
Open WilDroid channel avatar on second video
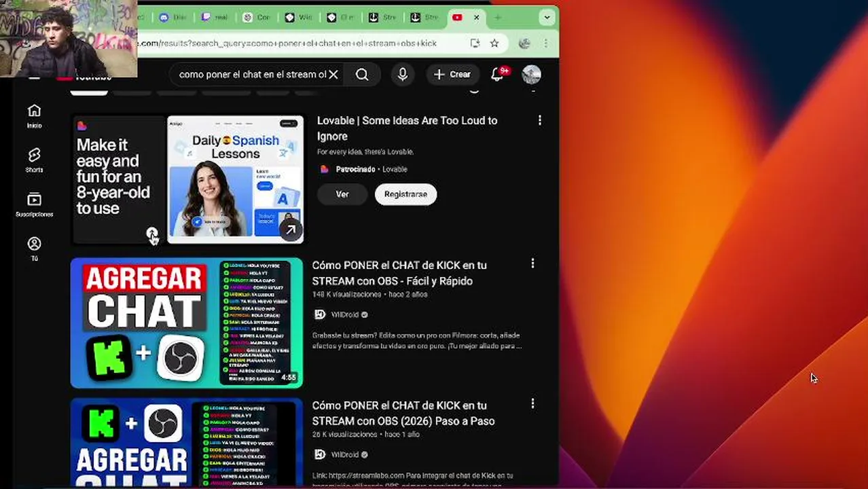click(x=320, y=454)
